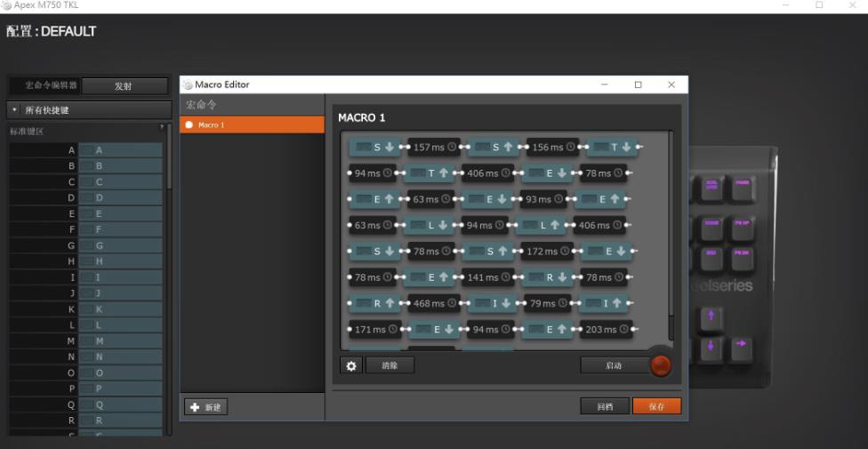Select the T key-up block

tap(429, 173)
